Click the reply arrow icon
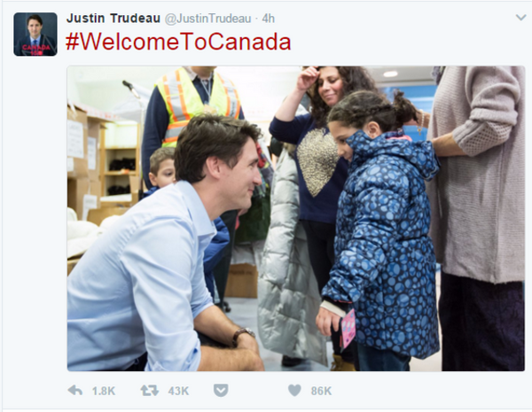The width and height of the screenshot is (532, 412). [x=75, y=390]
